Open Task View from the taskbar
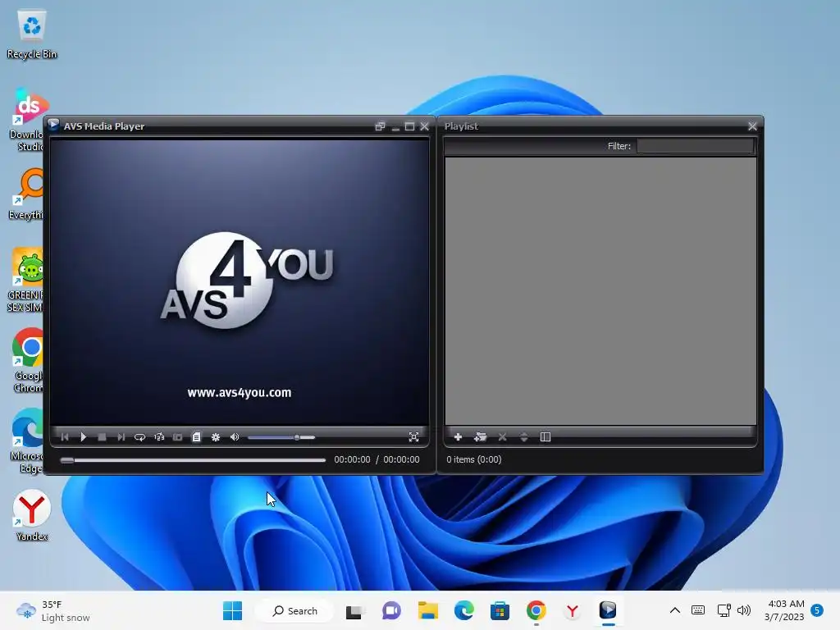 pos(354,610)
